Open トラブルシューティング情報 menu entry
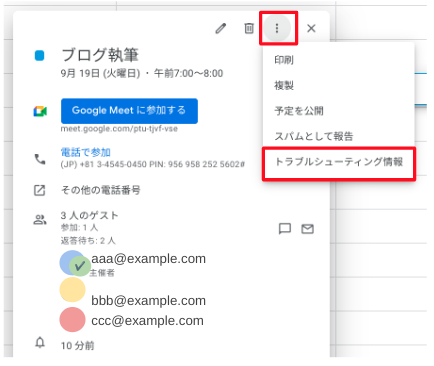 339,162
